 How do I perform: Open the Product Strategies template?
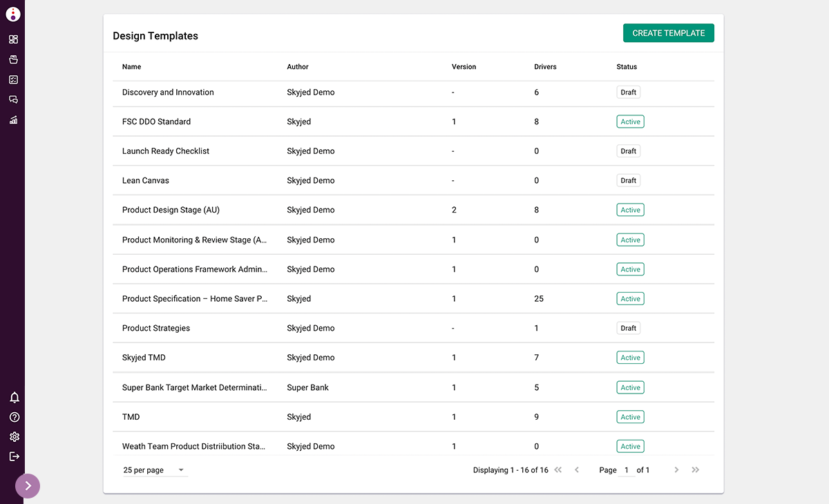(x=156, y=329)
